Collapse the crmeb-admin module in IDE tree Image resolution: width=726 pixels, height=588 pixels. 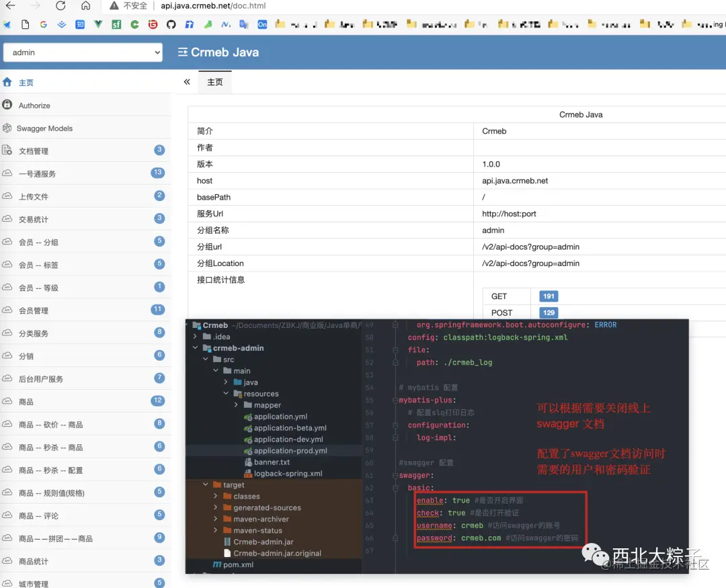[x=195, y=347]
